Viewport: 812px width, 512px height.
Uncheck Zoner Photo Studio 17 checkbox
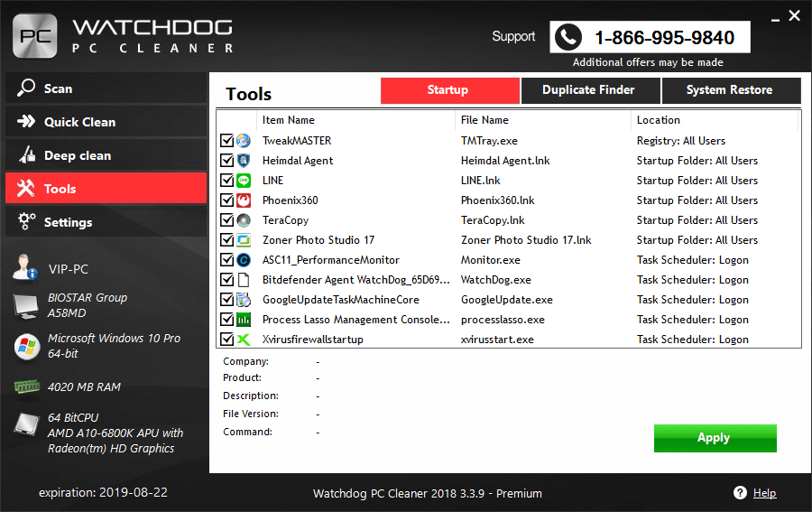click(x=226, y=240)
